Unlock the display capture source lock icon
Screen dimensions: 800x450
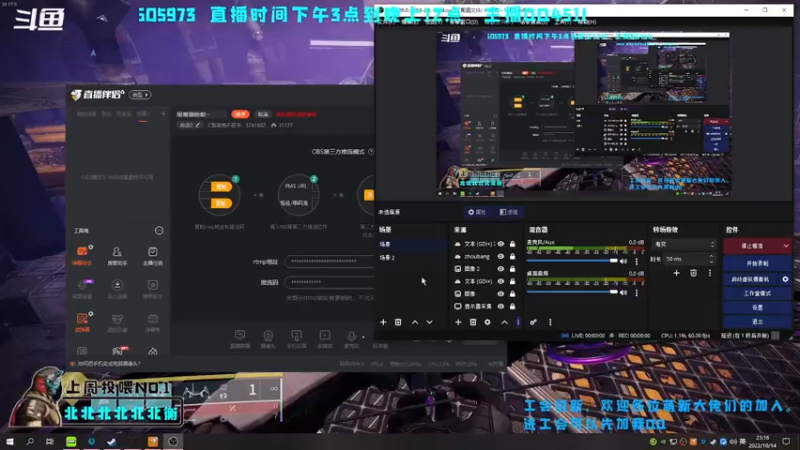(512, 307)
